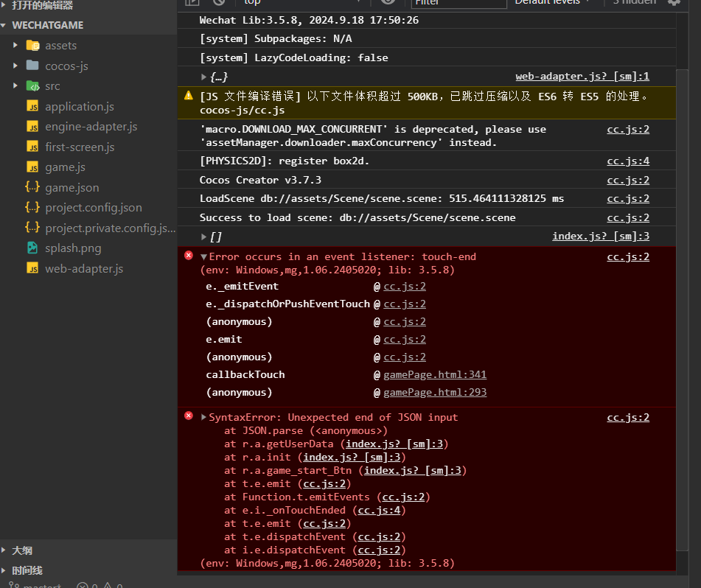This screenshot has width=701, height=588.
Task: Click the red error icon beside touch-end error
Action: click(x=189, y=256)
